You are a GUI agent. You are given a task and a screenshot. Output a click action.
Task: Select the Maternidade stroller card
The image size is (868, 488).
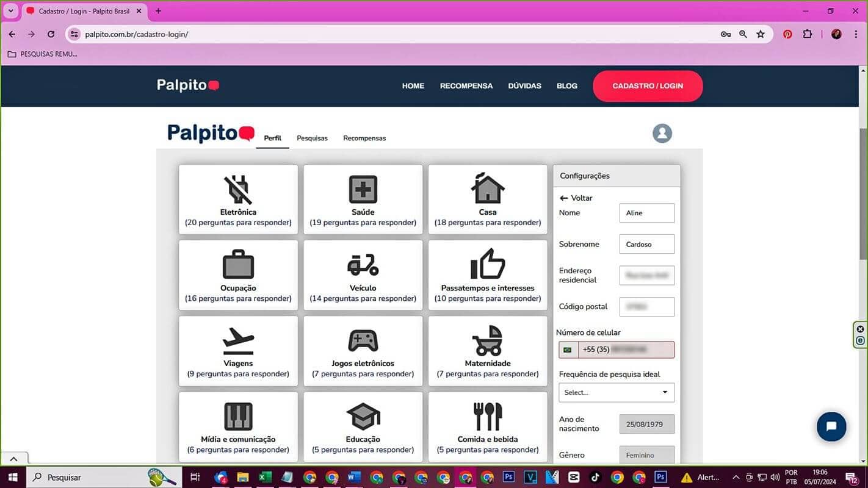[x=488, y=351]
